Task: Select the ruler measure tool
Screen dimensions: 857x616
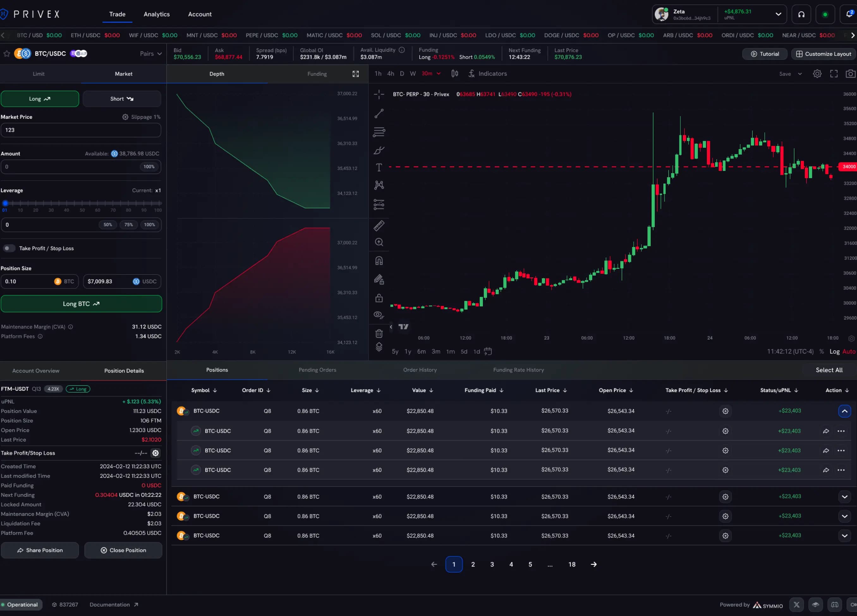Action: pyautogui.click(x=379, y=226)
